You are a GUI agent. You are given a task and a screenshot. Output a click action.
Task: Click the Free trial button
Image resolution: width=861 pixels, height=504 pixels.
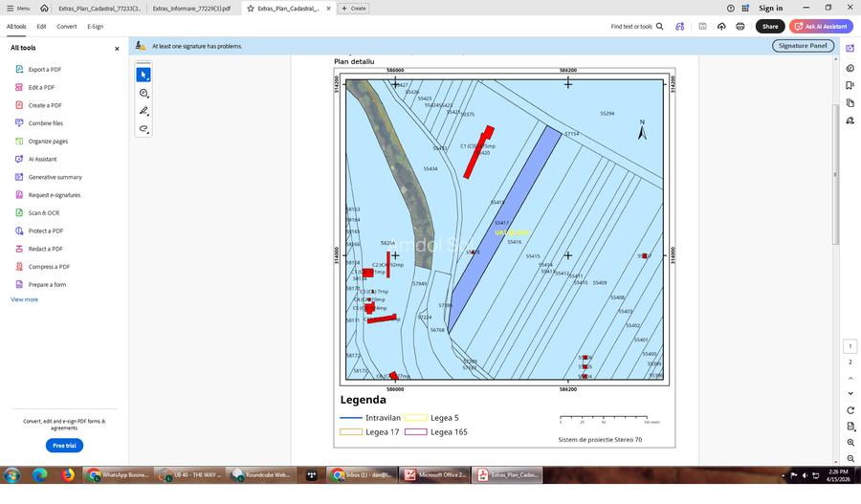tap(64, 446)
